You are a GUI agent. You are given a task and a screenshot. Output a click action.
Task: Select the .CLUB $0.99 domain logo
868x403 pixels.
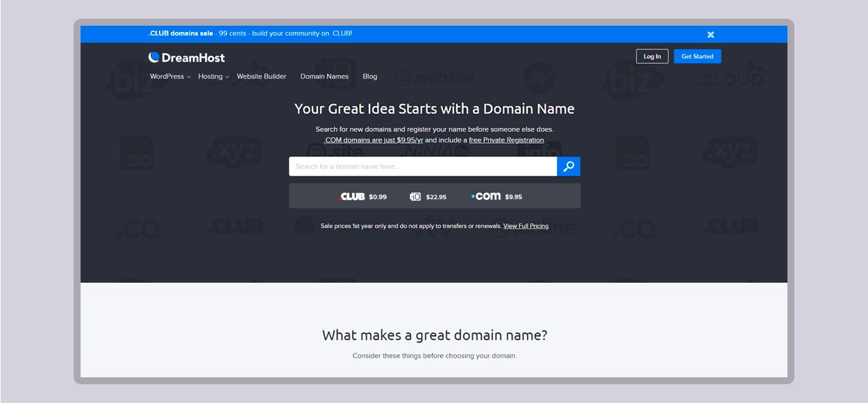[x=352, y=197]
